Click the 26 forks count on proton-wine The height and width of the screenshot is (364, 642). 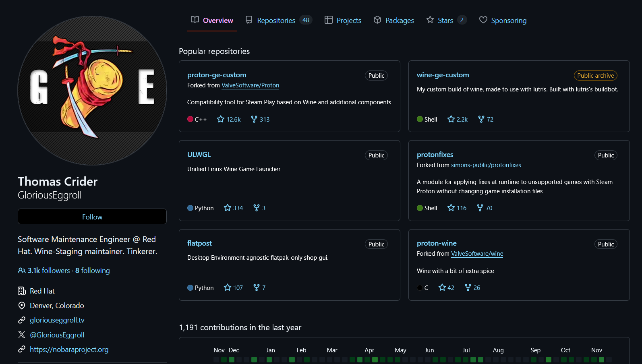point(477,288)
